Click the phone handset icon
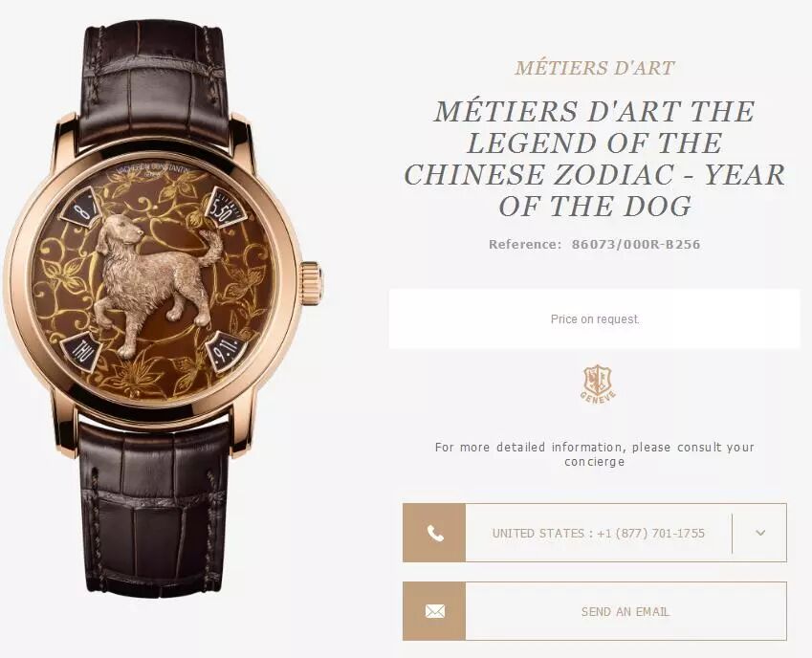 [434, 533]
